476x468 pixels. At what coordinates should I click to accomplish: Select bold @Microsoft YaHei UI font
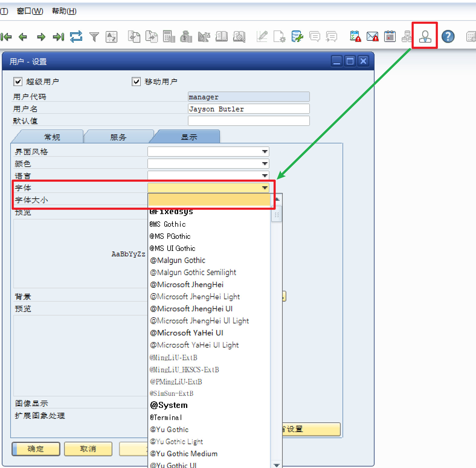tap(209, 333)
